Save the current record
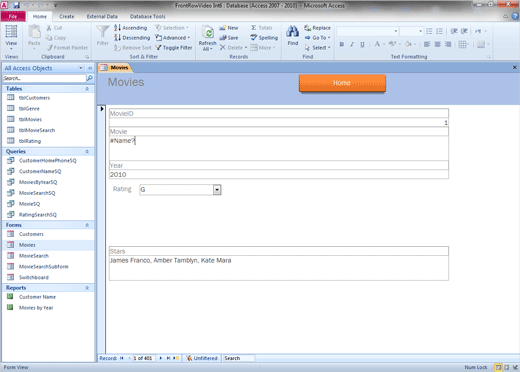The height and width of the screenshot is (372, 520). pyautogui.click(x=229, y=38)
